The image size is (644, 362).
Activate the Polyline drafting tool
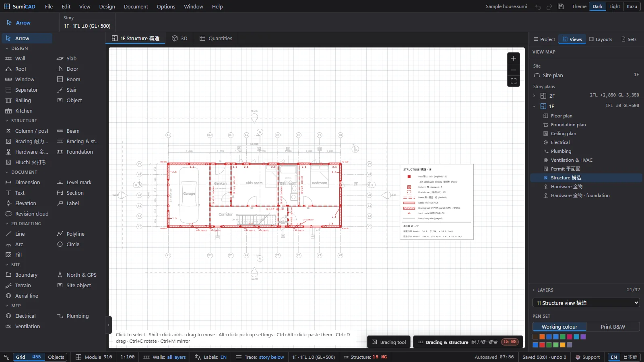pos(78,234)
